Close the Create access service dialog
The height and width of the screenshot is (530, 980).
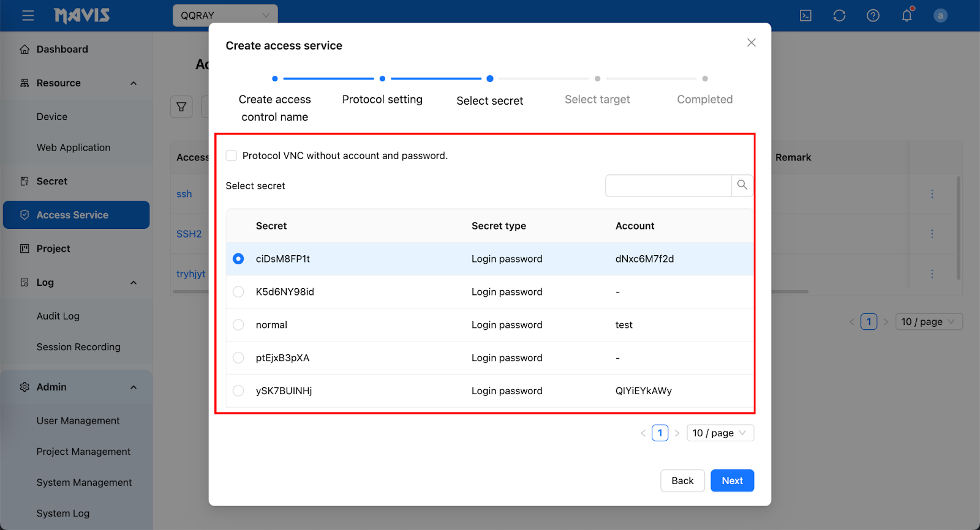[x=751, y=43]
